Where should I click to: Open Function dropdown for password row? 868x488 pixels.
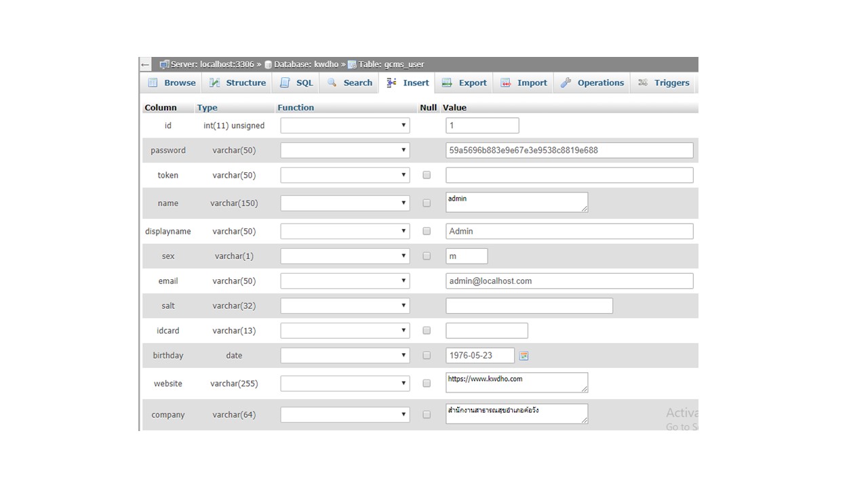(345, 150)
